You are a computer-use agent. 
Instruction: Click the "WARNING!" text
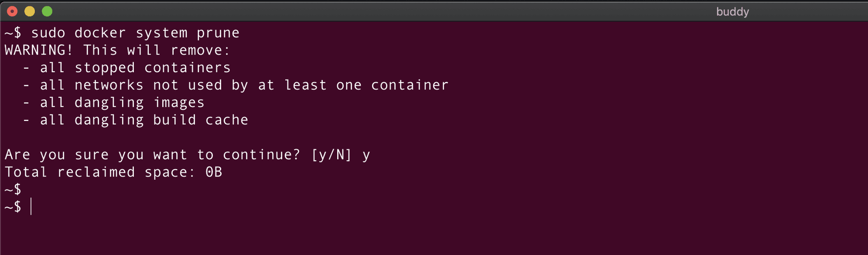[38, 50]
